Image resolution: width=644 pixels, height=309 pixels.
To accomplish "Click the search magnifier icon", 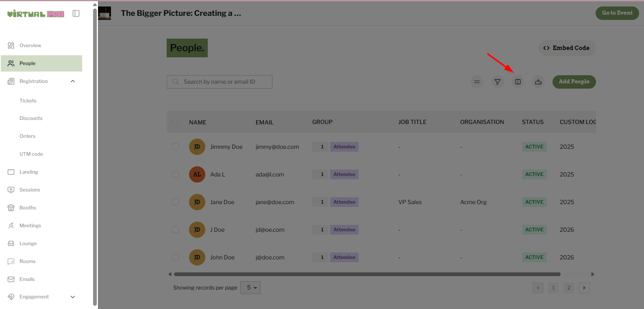I will click(x=176, y=82).
